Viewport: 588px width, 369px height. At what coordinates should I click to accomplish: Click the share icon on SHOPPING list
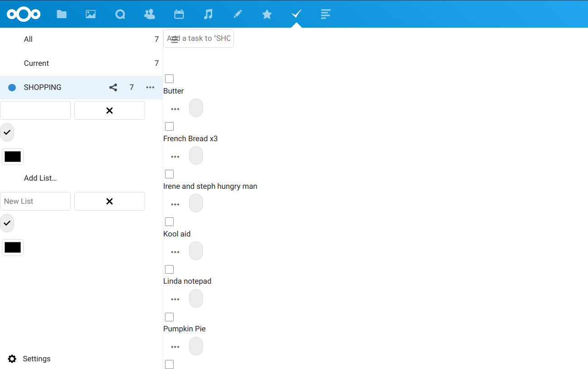point(113,87)
